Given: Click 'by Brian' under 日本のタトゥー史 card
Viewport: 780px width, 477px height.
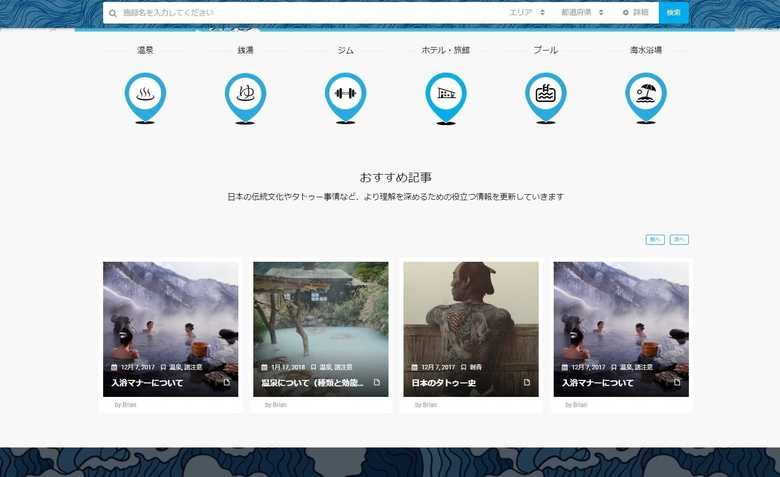Looking at the screenshot, I should pos(426,405).
